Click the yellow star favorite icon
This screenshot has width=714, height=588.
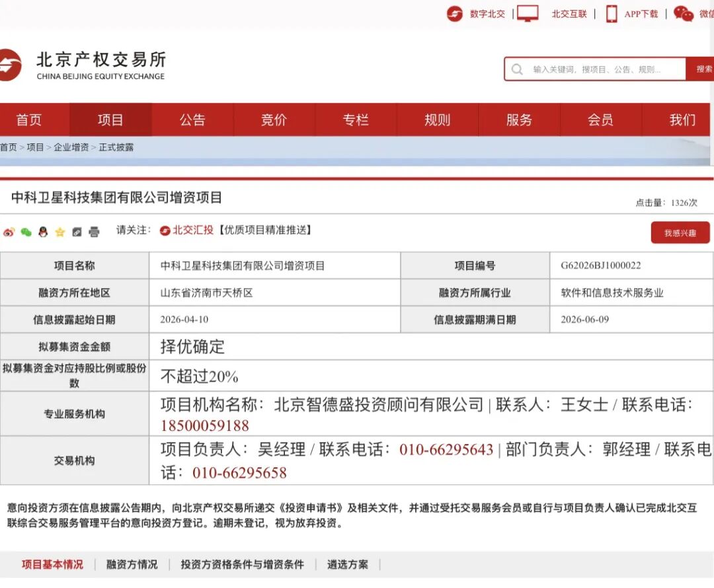[x=60, y=232]
